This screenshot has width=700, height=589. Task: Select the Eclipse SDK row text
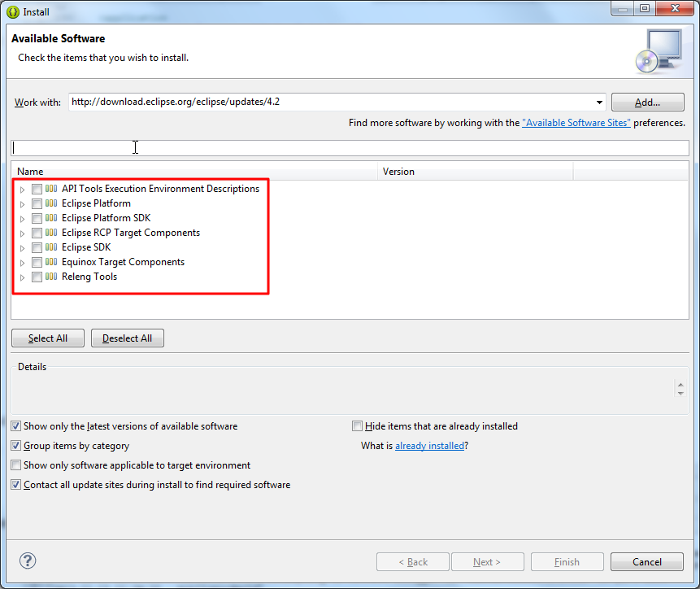(x=86, y=247)
